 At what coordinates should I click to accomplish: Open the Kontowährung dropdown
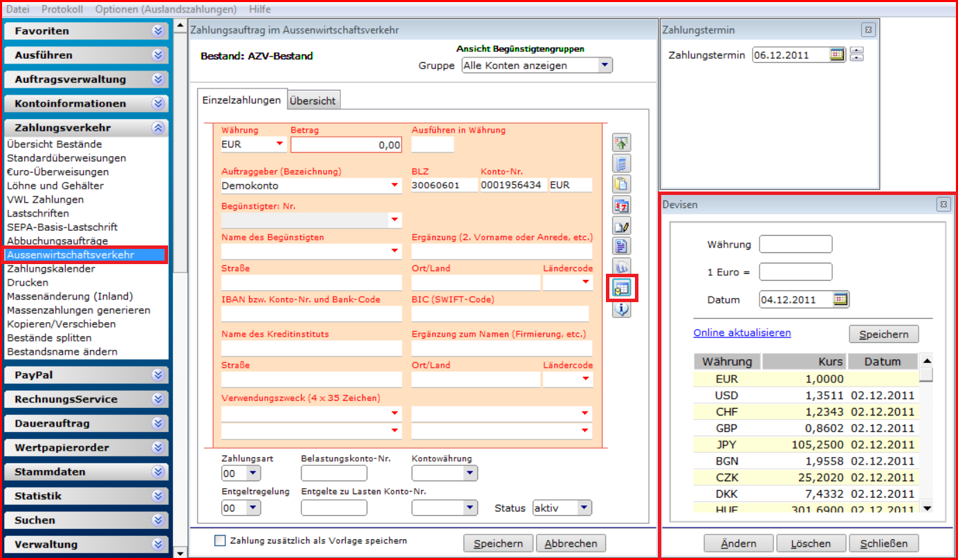(x=470, y=474)
